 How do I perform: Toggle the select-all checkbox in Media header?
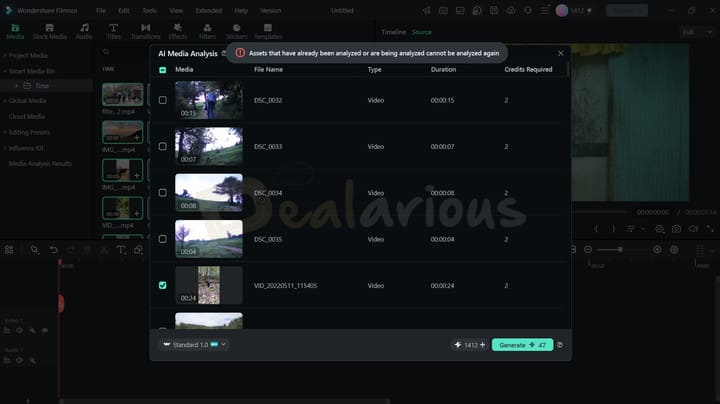pyautogui.click(x=163, y=70)
